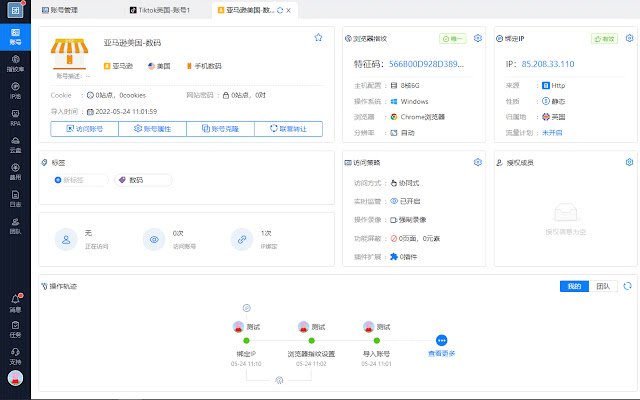Click the 未开启 traffic plan link
The height and width of the screenshot is (400, 640).
[x=552, y=133]
